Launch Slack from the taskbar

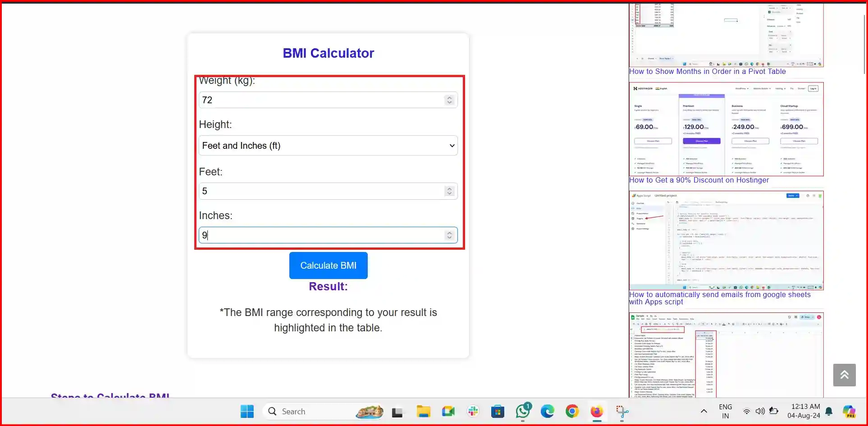click(x=472, y=412)
